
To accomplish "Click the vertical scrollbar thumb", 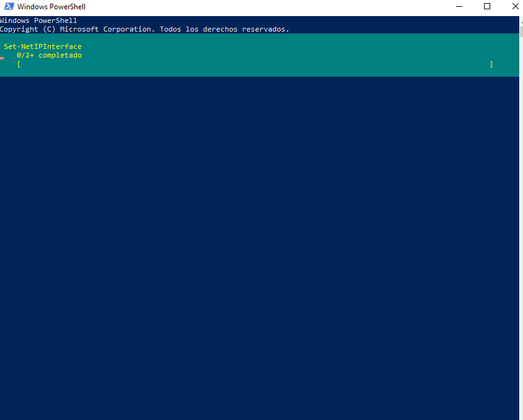I will tap(521, 32).
